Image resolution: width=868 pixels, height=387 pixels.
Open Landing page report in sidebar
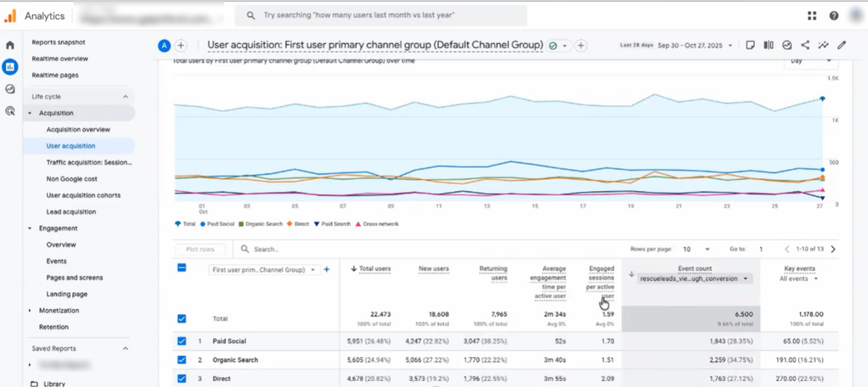click(67, 294)
